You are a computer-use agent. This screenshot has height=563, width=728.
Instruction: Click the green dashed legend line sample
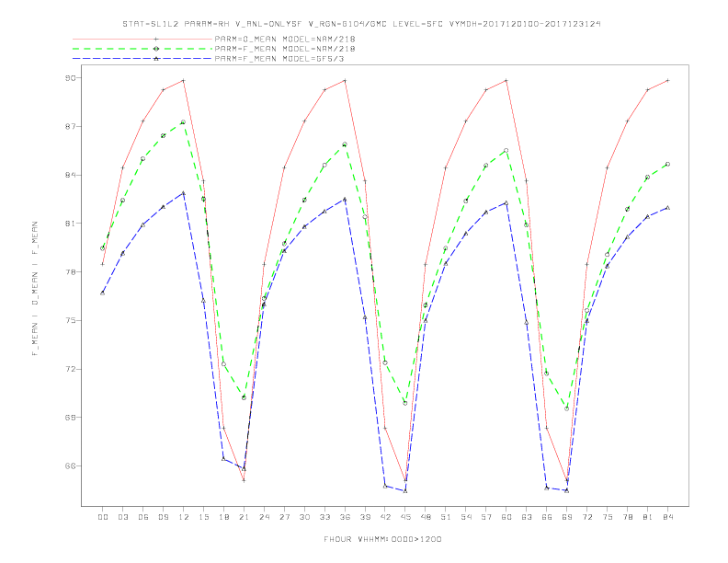[142, 49]
